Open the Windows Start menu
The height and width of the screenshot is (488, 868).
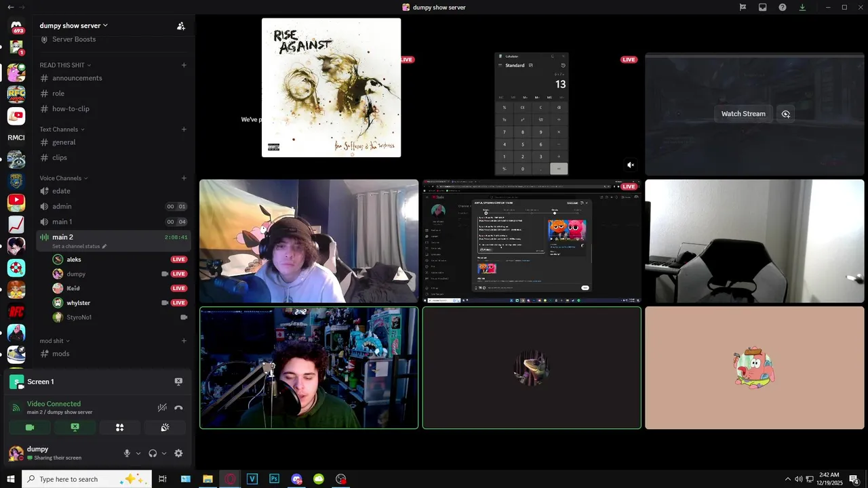[11, 479]
